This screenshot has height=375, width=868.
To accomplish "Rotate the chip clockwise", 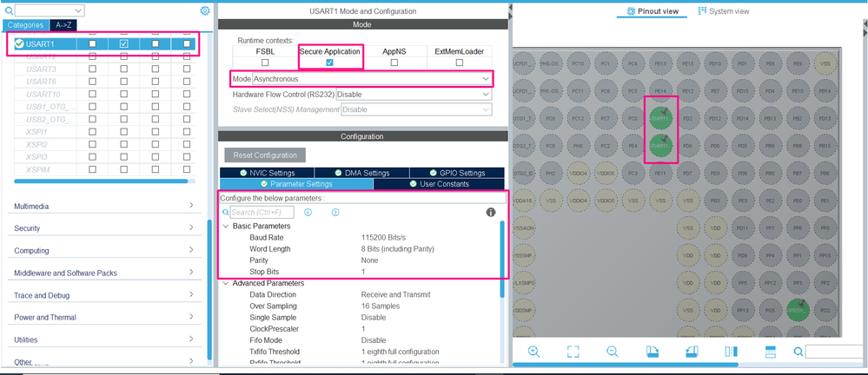I will [x=653, y=352].
